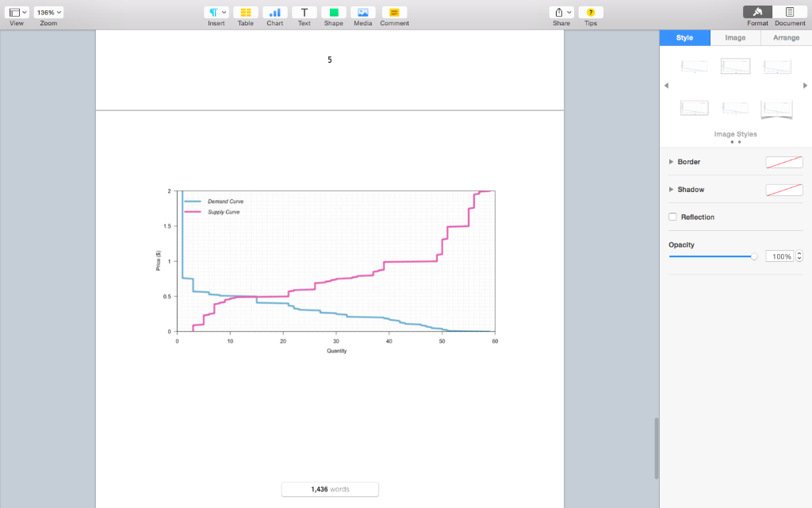812x508 pixels.
Task: Add a text box
Action: click(x=304, y=12)
